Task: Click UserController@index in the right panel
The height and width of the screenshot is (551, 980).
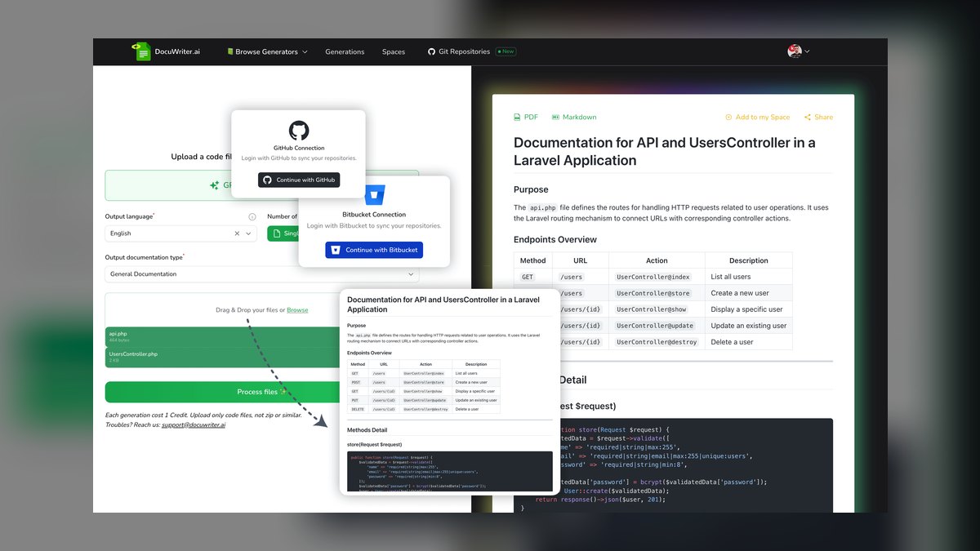Action: 653,277
